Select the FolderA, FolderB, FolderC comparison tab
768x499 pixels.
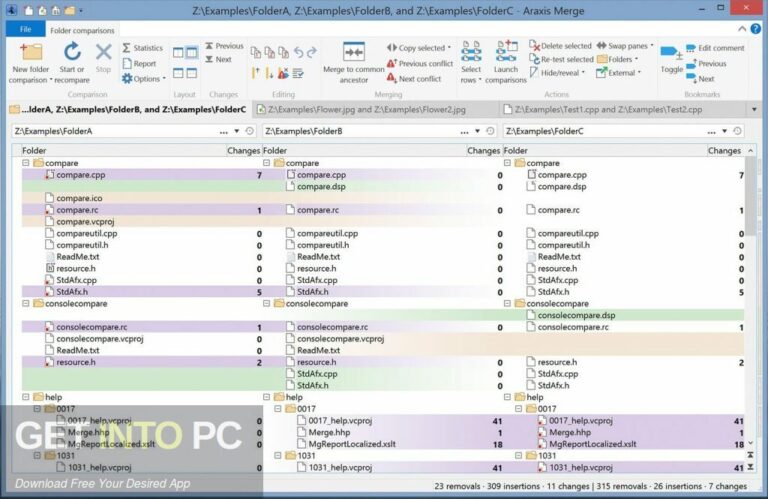click(x=128, y=110)
